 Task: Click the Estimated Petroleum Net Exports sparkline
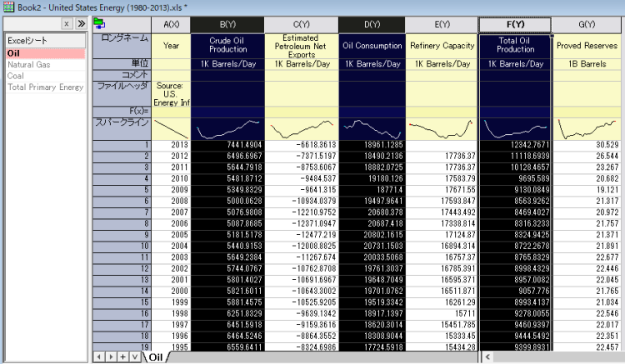coord(302,128)
